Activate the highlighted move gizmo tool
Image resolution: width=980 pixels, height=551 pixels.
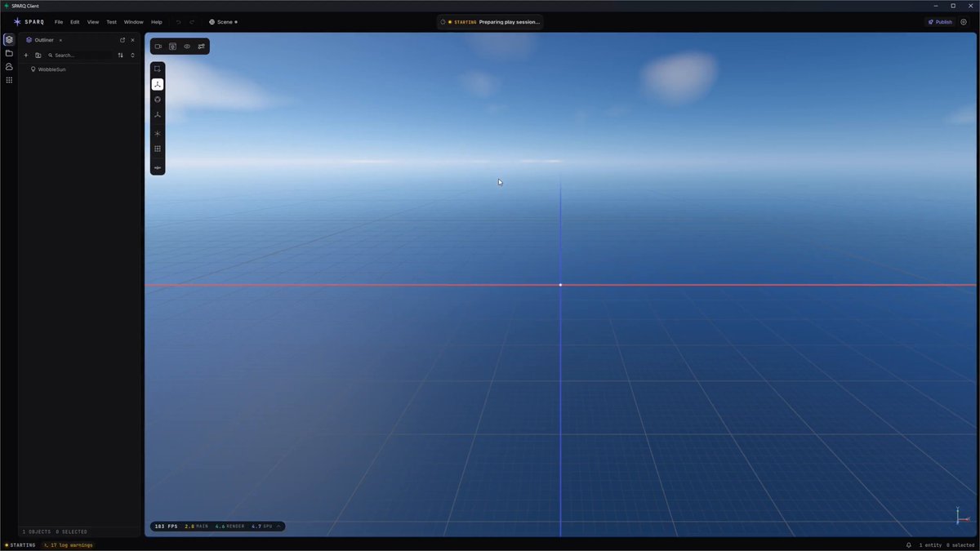(158, 84)
